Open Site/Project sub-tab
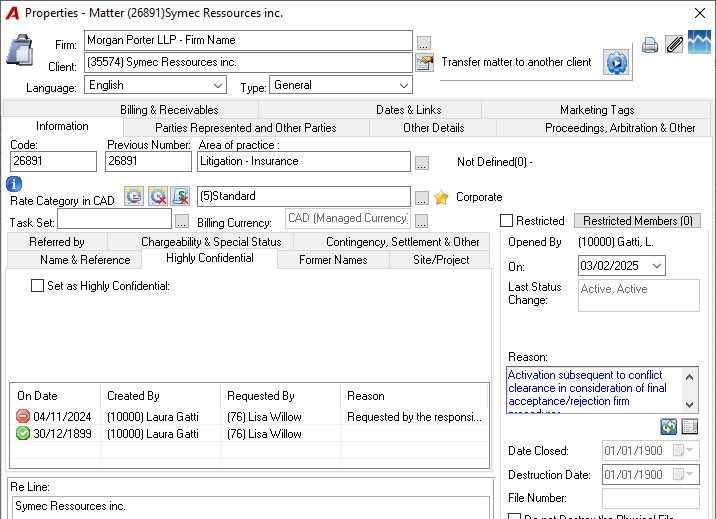The image size is (716, 519). (x=441, y=260)
